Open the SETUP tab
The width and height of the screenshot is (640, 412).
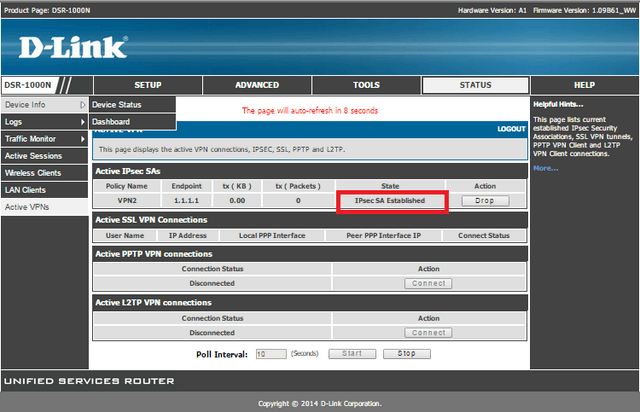pyautogui.click(x=148, y=85)
